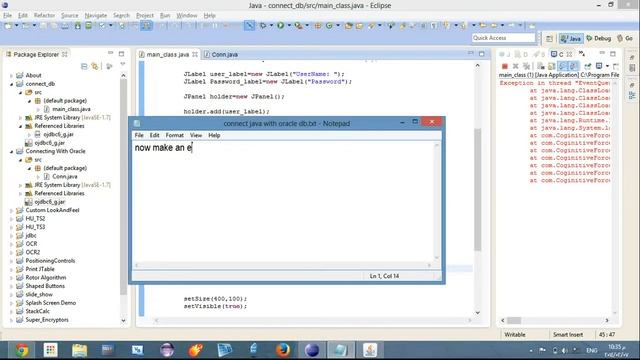The height and width of the screenshot is (360, 640).
Task: Toggle Scroll Lock in Console toolbar
Action: click(x=551, y=66)
